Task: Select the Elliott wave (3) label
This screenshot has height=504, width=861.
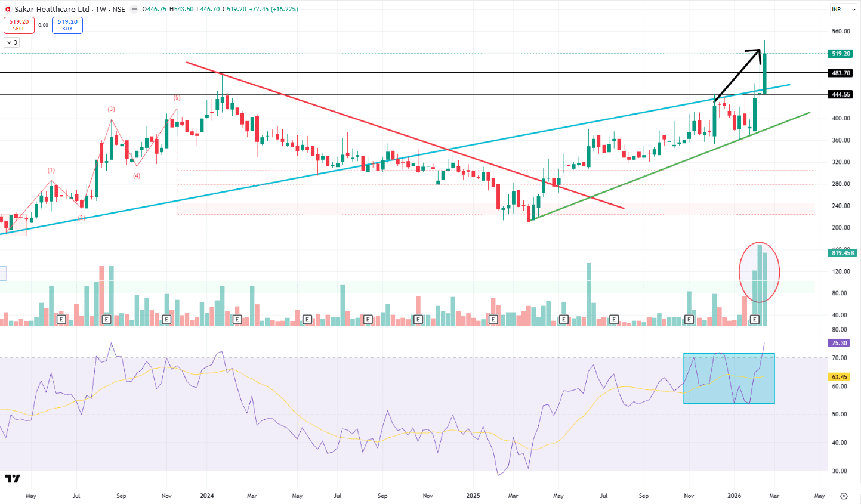Action: click(x=112, y=109)
